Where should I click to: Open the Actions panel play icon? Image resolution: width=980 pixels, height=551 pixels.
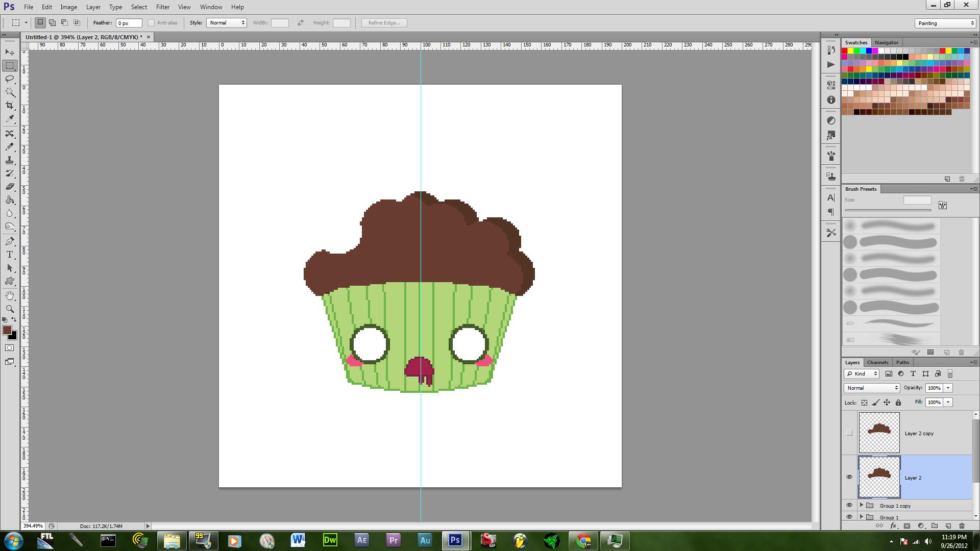pyautogui.click(x=831, y=65)
